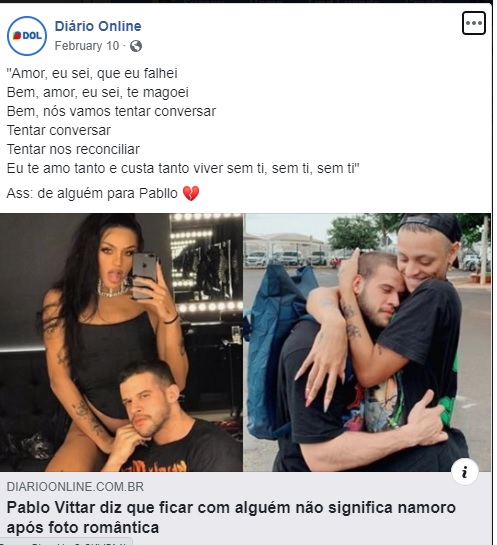Screen dimensions: 497x545
Task: Click the DIARIOONLINE.COM.BR domain label
Action: [x=75, y=487]
